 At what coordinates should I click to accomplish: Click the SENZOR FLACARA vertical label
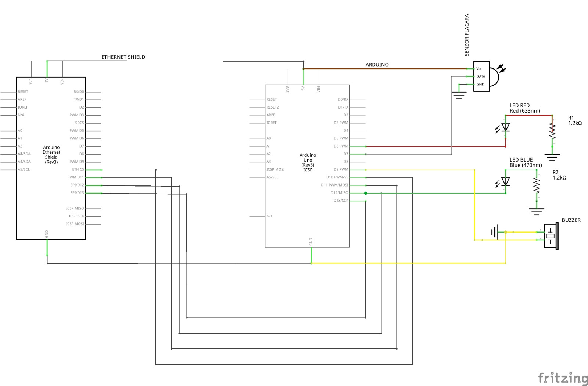click(467, 35)
